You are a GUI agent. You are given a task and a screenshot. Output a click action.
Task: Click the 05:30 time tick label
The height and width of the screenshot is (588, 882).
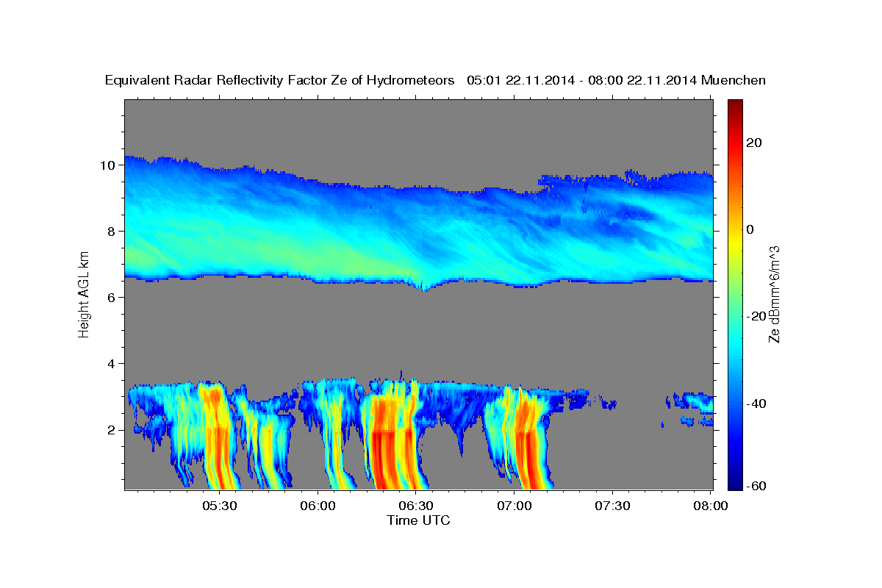click(220, 506)
